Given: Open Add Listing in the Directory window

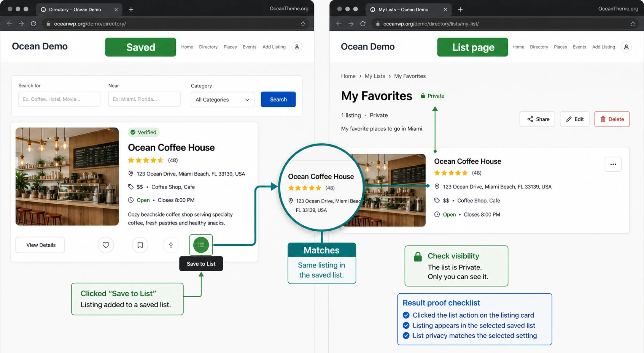Looking at the screenshot, I should 274,47.
